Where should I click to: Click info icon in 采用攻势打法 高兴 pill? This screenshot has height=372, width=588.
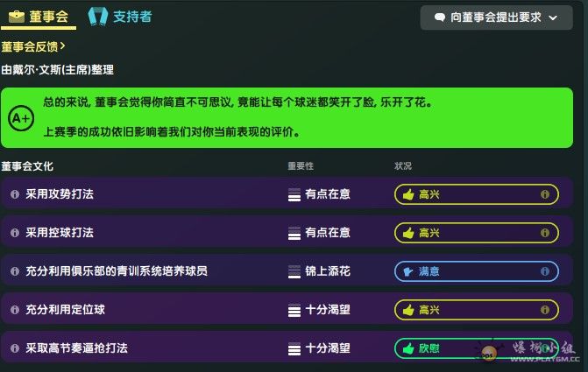[x=545, y=194]
